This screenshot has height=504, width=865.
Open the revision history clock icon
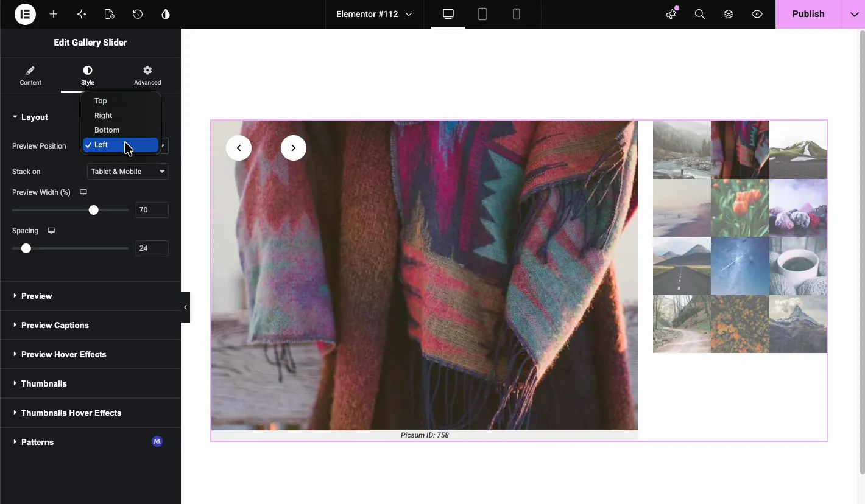[x=138, y=14]
